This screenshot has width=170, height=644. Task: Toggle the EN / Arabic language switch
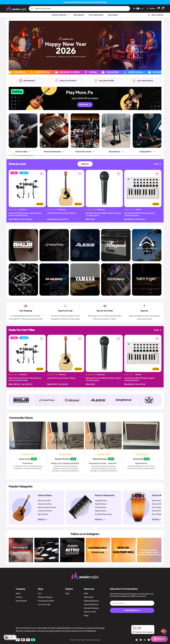(x=138, y=9)
